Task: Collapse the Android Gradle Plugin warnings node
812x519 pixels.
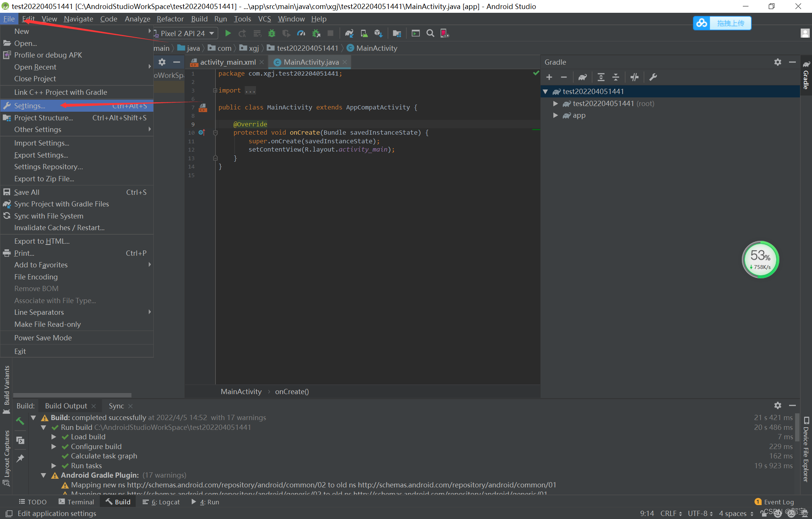Action: [x=44, y=475]
